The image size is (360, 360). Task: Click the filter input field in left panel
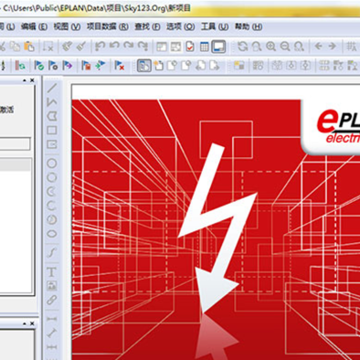coord(15,144)
